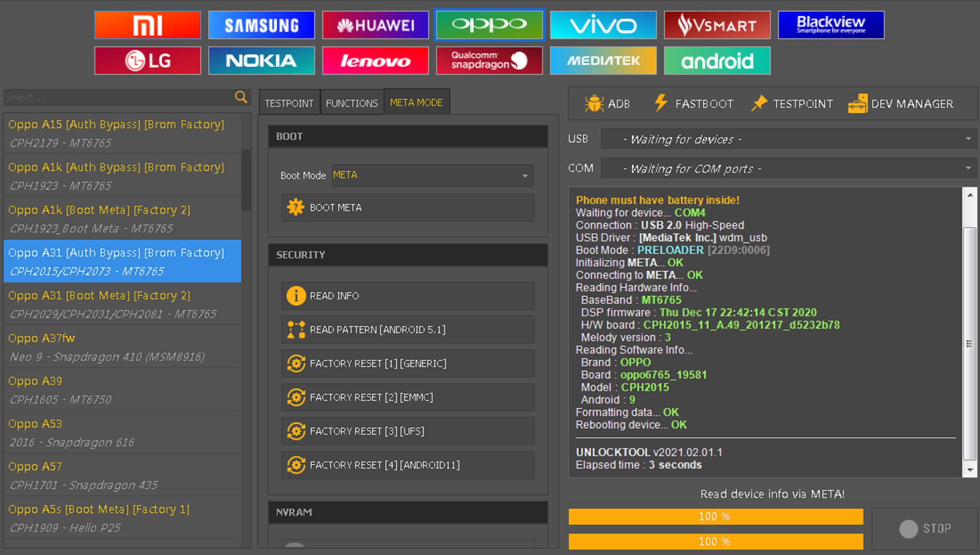Select Oppo A53 model entry
The height and width of the screenshot is (555, 980).
click(122, 433)
